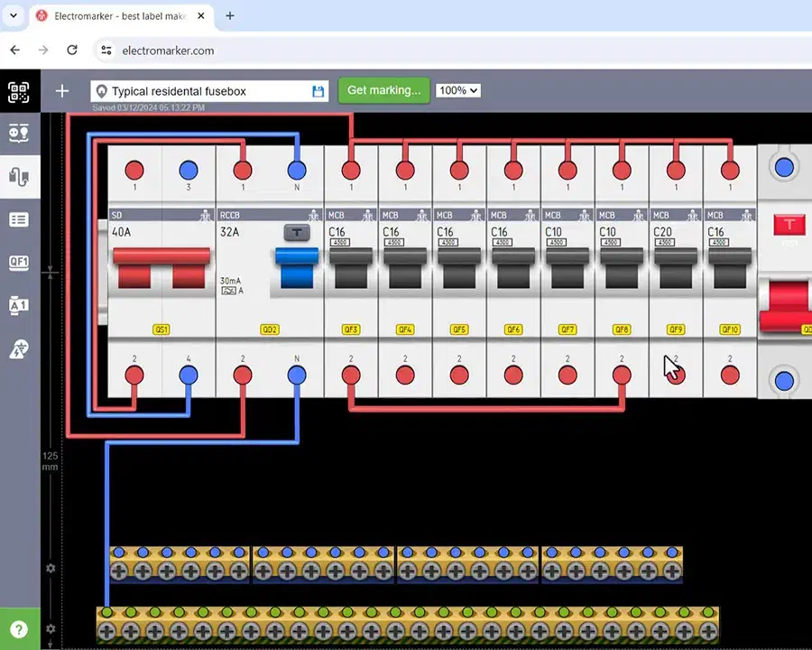Click the plus icon to add project

(x=62, y=91)
